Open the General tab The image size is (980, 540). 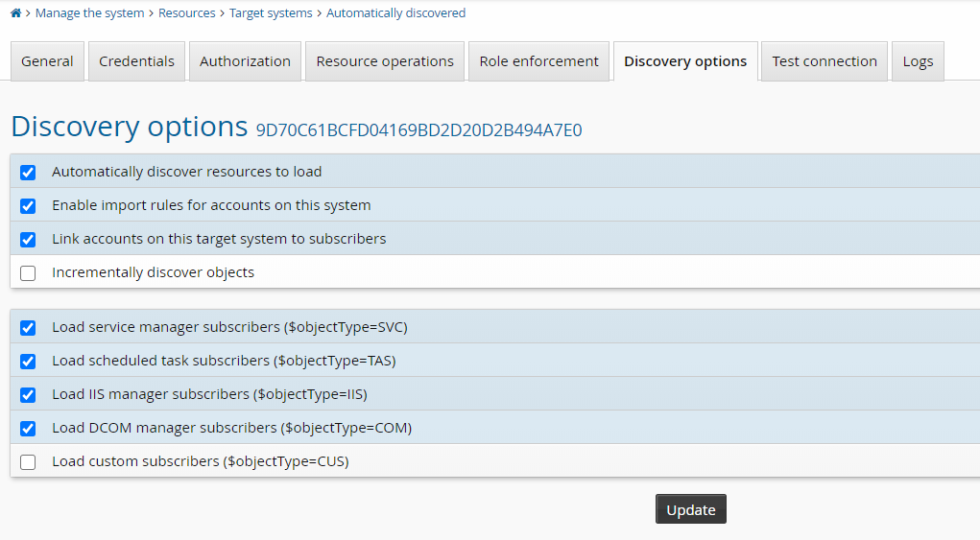[x=47, y=61]
